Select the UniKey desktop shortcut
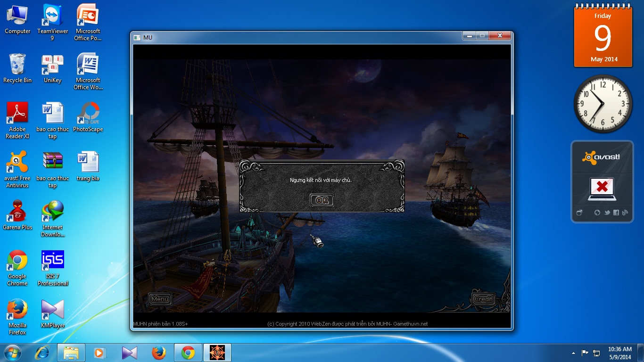The height and width of the screenshot is (362, 644). (x=52, y=68)
